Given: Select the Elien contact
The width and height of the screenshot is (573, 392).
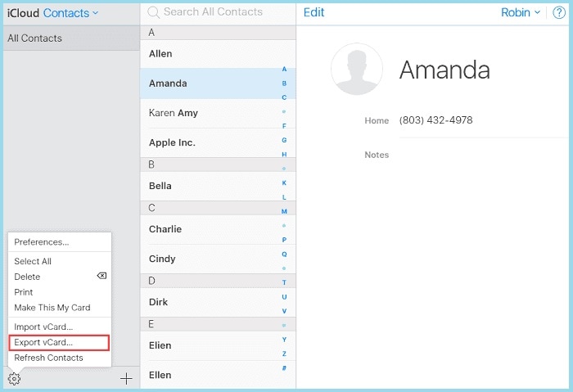Looking at the screenshot, I should pos(218,345).
